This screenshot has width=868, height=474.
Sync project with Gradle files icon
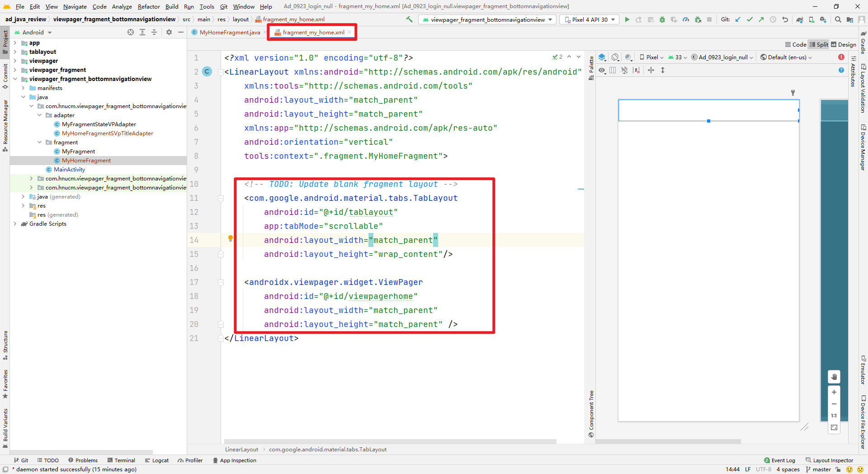(x=800, y=19)
